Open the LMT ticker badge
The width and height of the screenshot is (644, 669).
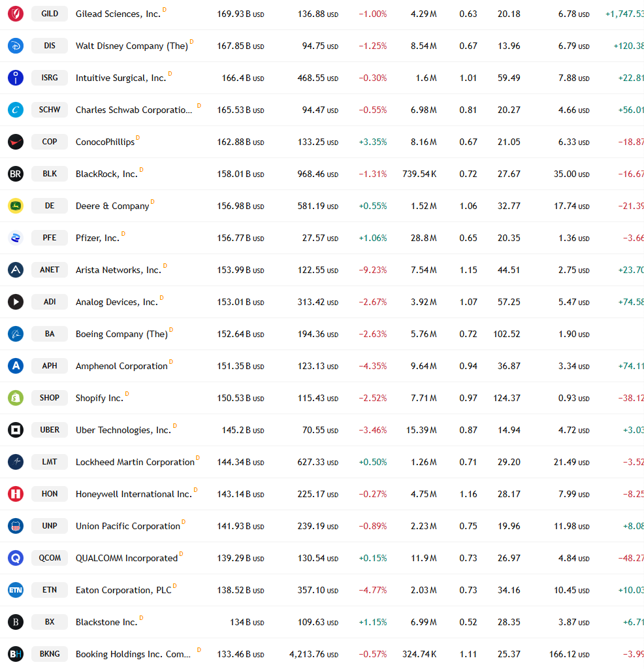[x=50, y=462]
